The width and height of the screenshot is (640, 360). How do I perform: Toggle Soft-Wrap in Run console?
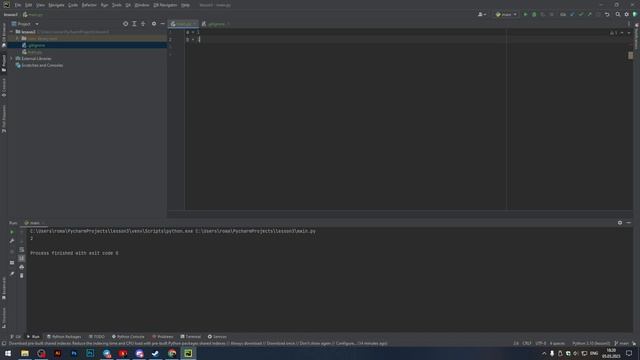coord(22,249)
